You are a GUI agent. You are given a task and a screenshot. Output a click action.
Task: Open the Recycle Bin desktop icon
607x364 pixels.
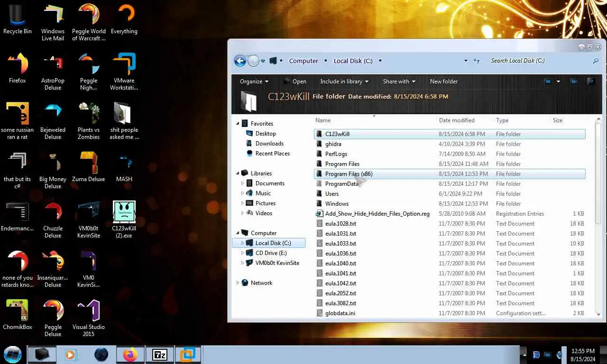[18, 19]
